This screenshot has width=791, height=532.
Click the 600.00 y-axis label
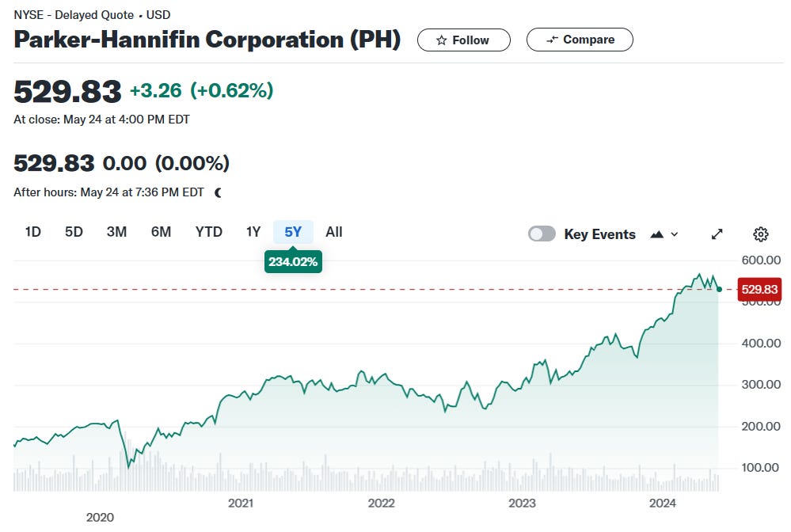[761, 260]
